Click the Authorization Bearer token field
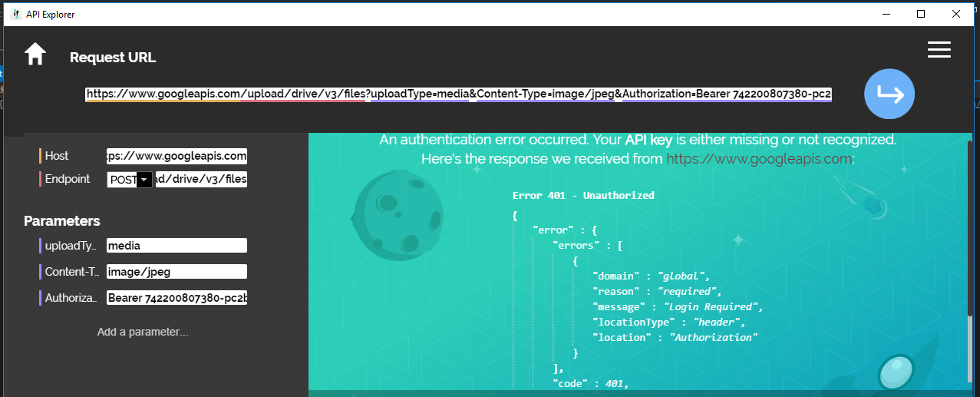This screenshot has width=980, height=397. tap(177, 298)
